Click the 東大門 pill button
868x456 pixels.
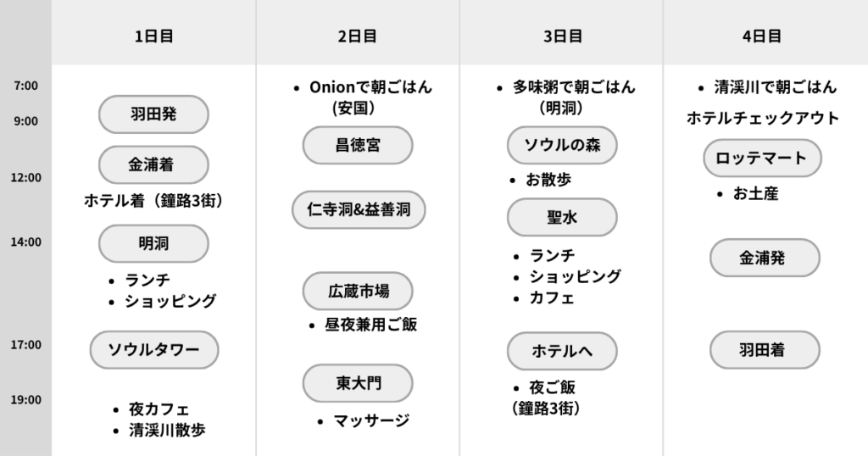coord(358,383)
